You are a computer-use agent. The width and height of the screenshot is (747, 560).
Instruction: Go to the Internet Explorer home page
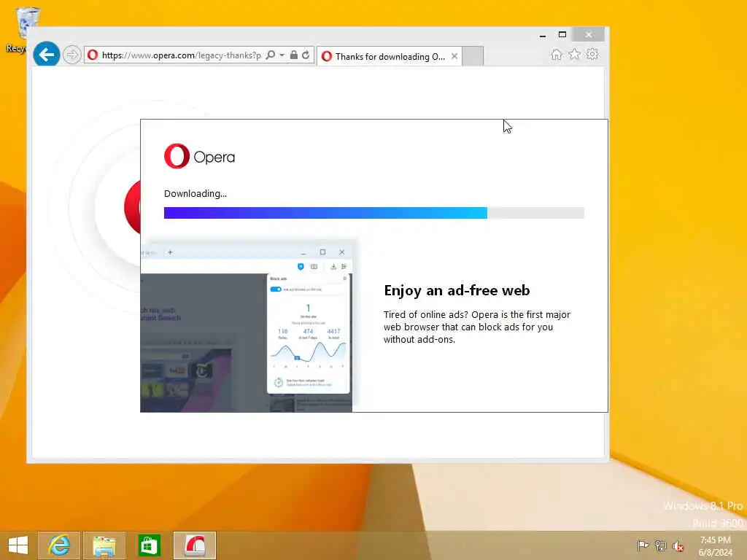[x=557, y=55]
